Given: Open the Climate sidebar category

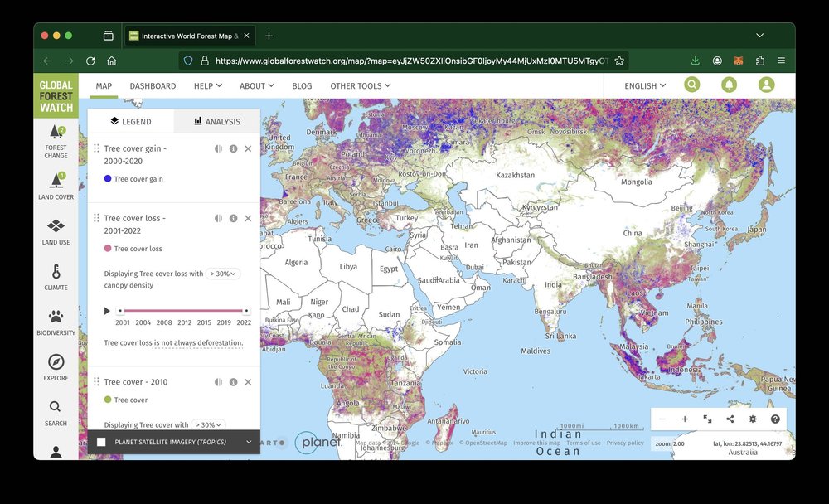Looking at the screenshot, I should pyautogui.click(x=56, y=277).
